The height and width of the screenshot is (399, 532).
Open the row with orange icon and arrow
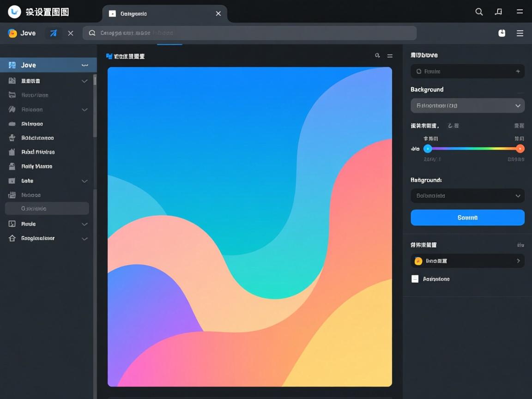(x=467, y=261)
